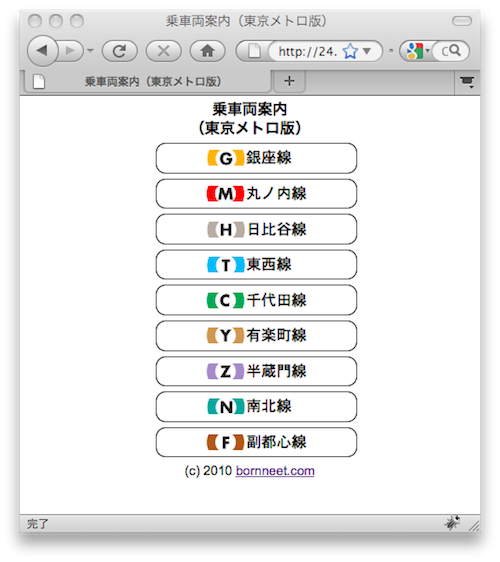Open the 有楽町線 (Y) line button
This screenshot has height=562, width=500.
pyautogui.click(x=256, y=335)
